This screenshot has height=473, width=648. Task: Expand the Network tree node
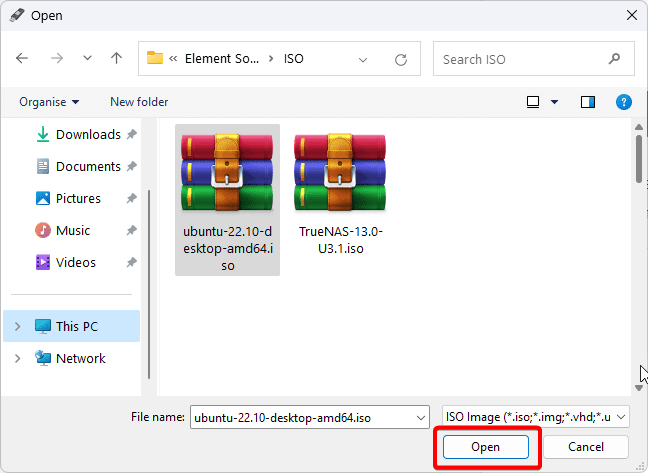17,358
